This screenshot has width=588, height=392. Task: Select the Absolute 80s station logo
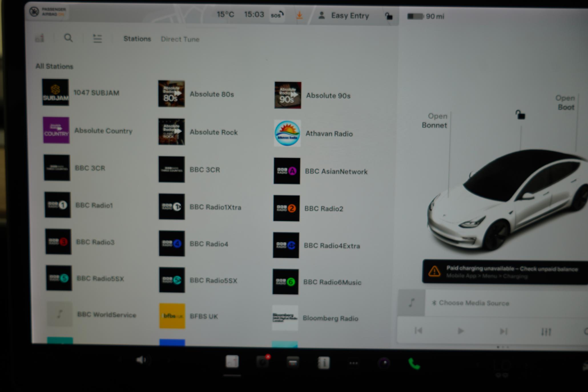coord(172,94)
